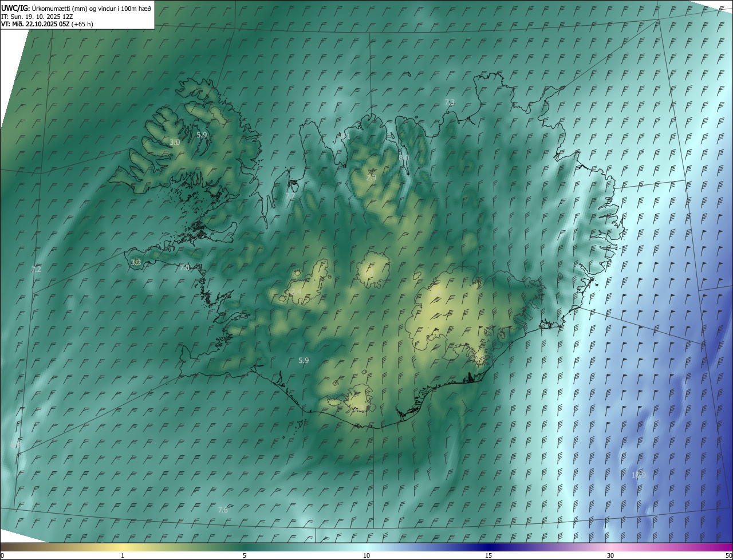Click the 7.2 value label over the sea
This screenshot has height=560, width=733.
pyautogui.click(x=36, y=269)
